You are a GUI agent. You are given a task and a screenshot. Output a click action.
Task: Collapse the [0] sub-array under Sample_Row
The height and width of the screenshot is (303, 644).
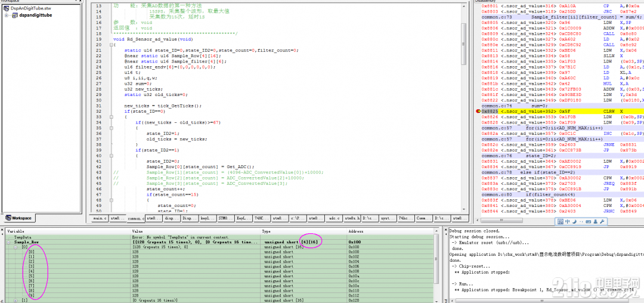(15, 247)
